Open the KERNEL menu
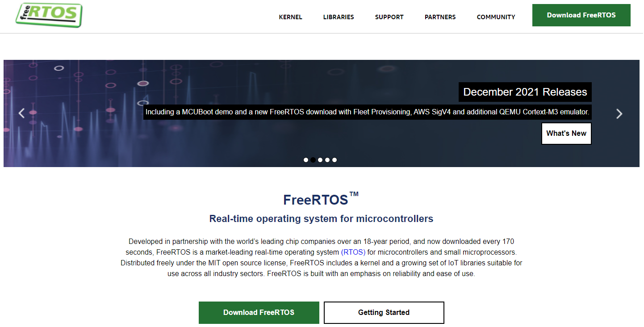The height and width of the screenshot is (327, 644). click(290, 17)
